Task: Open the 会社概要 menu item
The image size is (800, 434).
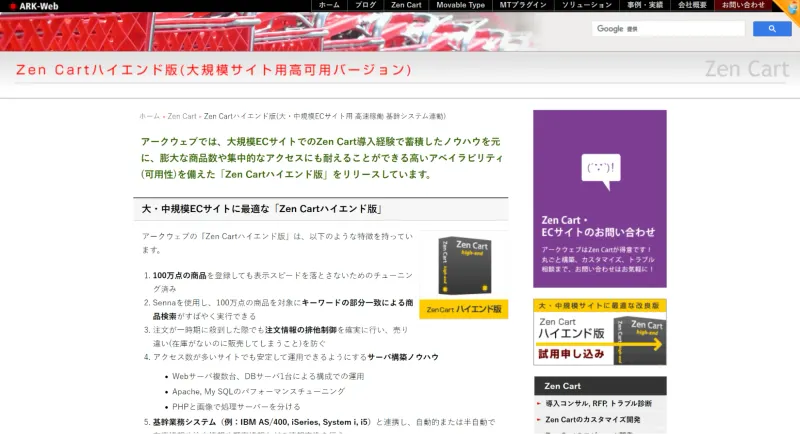Action: point(692,5)
